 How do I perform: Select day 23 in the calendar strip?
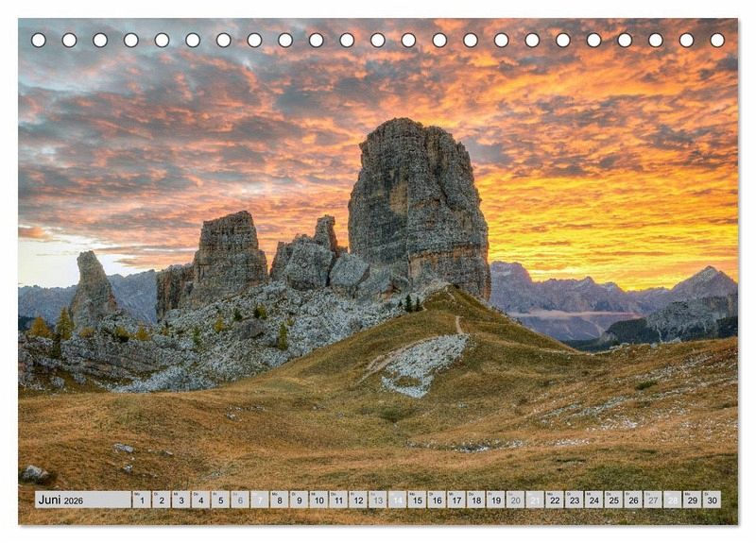[x=575, y=500]
